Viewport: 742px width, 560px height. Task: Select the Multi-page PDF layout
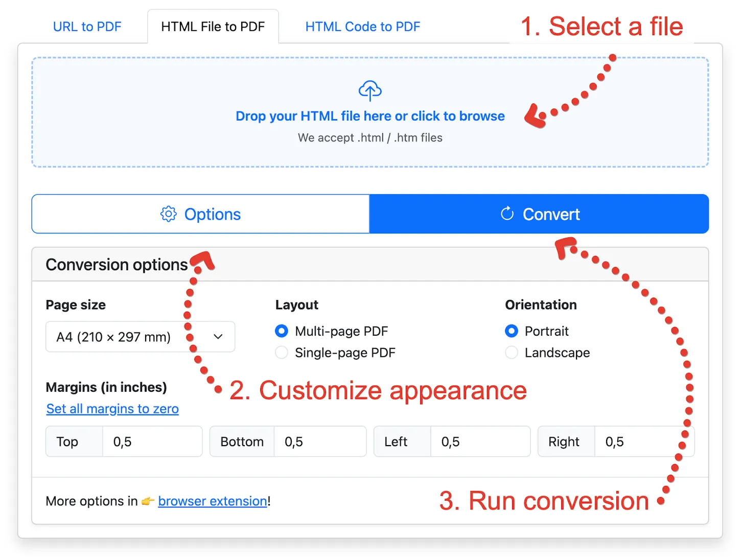coord(282,331)
